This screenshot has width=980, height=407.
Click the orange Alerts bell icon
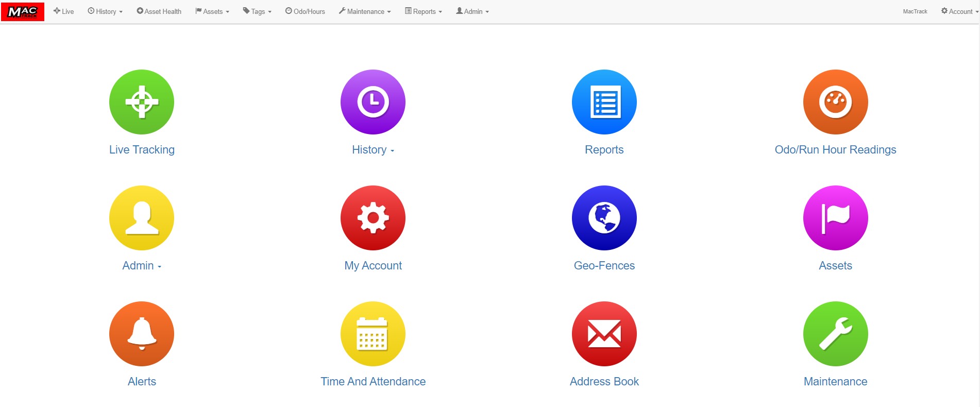coord(142,334)
